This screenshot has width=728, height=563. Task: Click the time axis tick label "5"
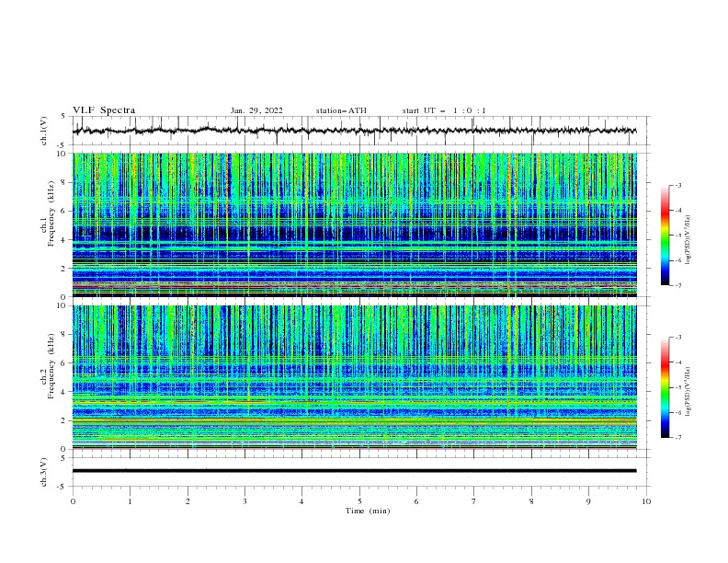click(x=359, y=501)
